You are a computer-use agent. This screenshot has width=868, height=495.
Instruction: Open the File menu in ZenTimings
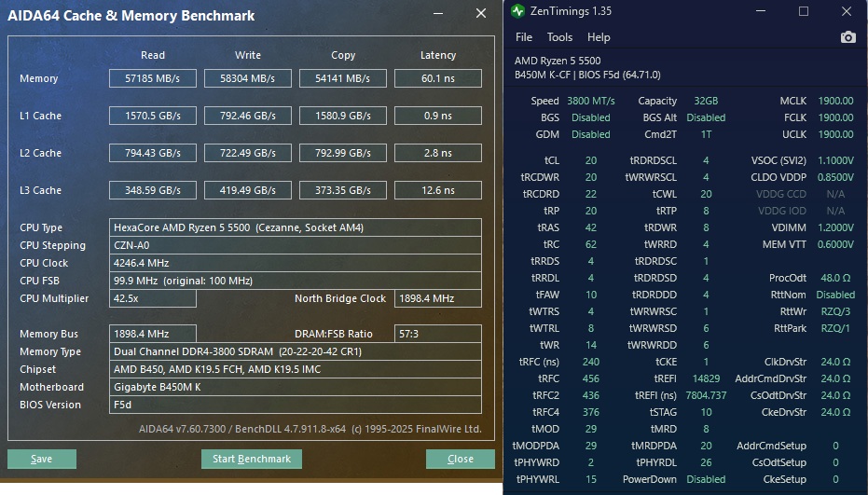(x=524, y=37)
